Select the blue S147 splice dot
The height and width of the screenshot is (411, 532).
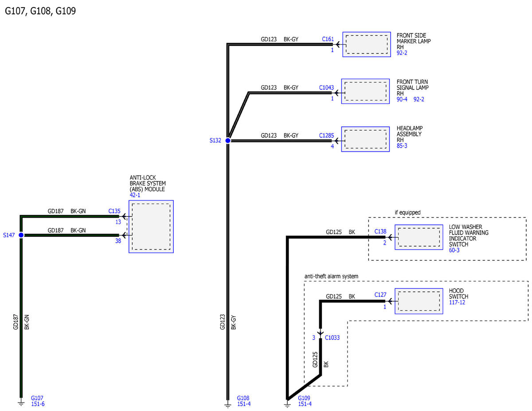(21, 235)
